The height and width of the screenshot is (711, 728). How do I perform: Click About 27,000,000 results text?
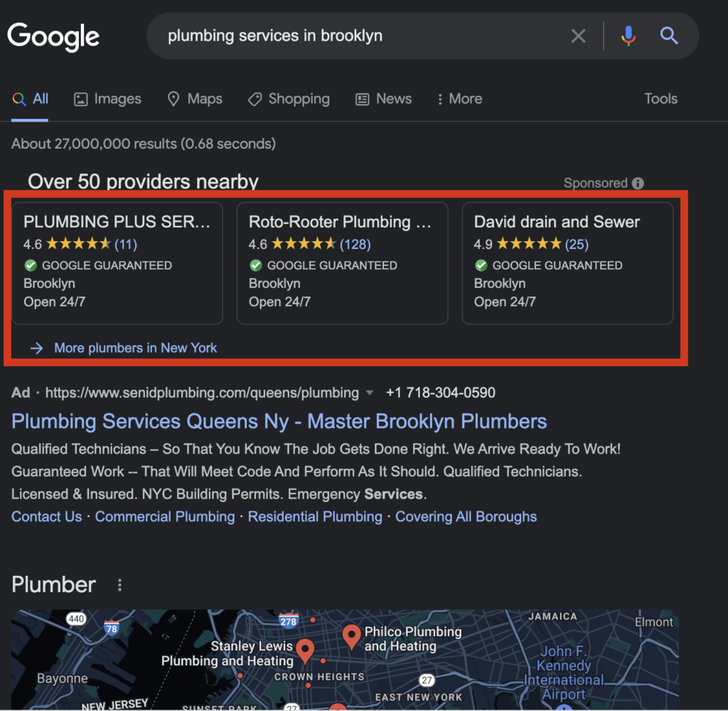tap(144, 144)
